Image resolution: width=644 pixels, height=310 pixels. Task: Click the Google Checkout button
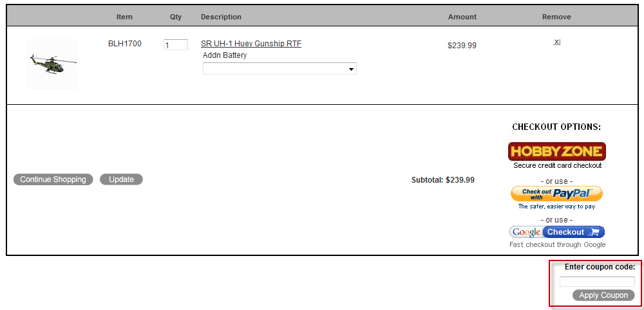click(x=557, y=232)
